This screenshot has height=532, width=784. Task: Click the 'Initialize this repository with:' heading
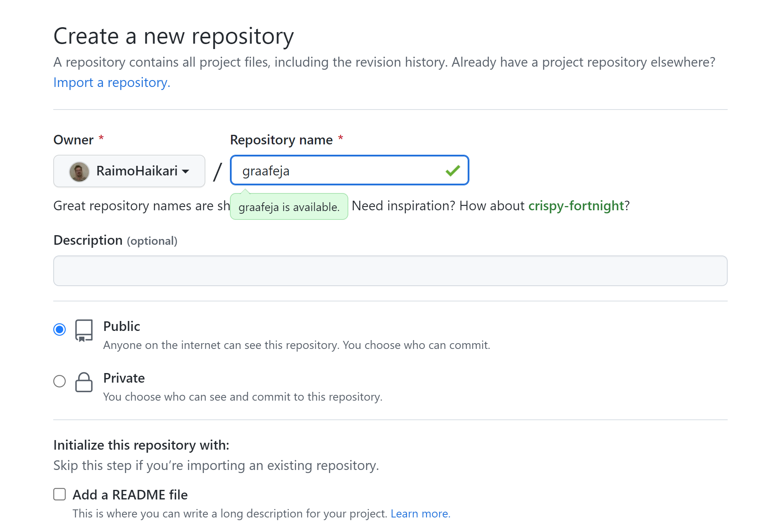point(141,445)
